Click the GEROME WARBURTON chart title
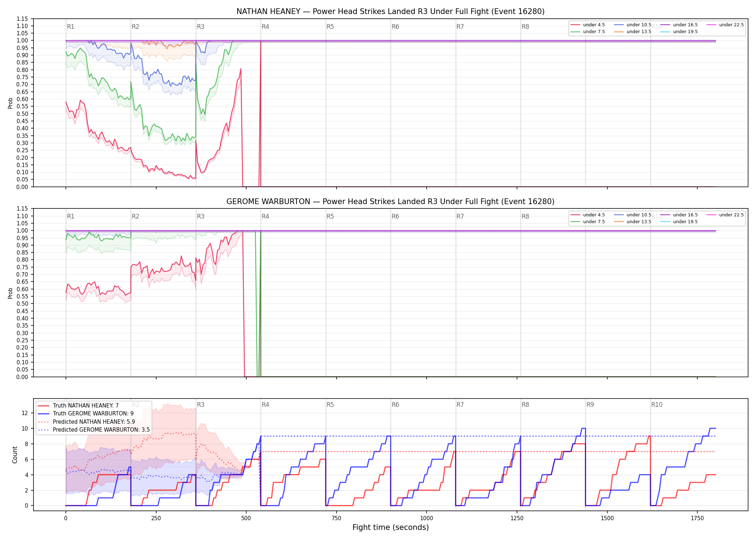This screenshot has height=540, width=756. 391,202
